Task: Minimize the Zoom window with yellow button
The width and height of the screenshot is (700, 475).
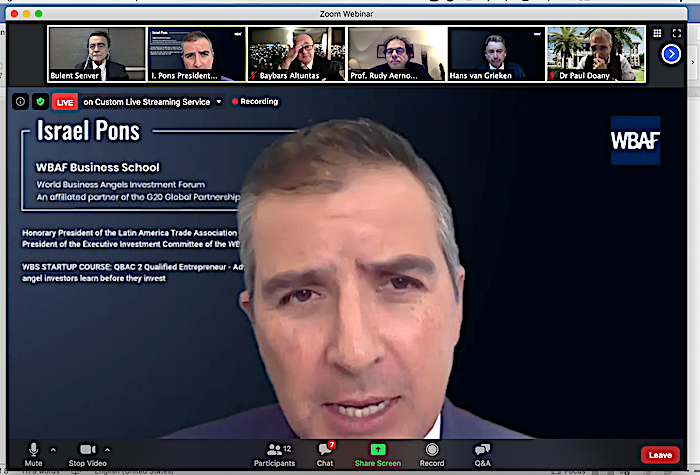Action: 26,14
